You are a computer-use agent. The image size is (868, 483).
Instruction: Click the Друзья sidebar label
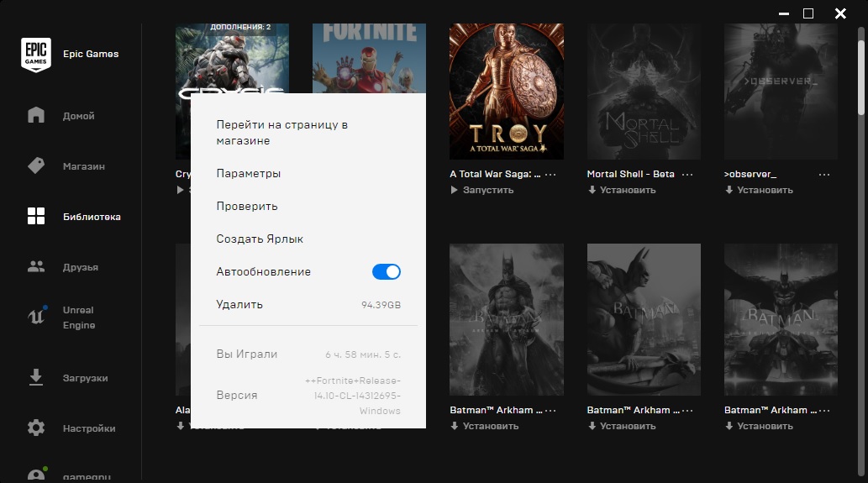click(81, 267)
